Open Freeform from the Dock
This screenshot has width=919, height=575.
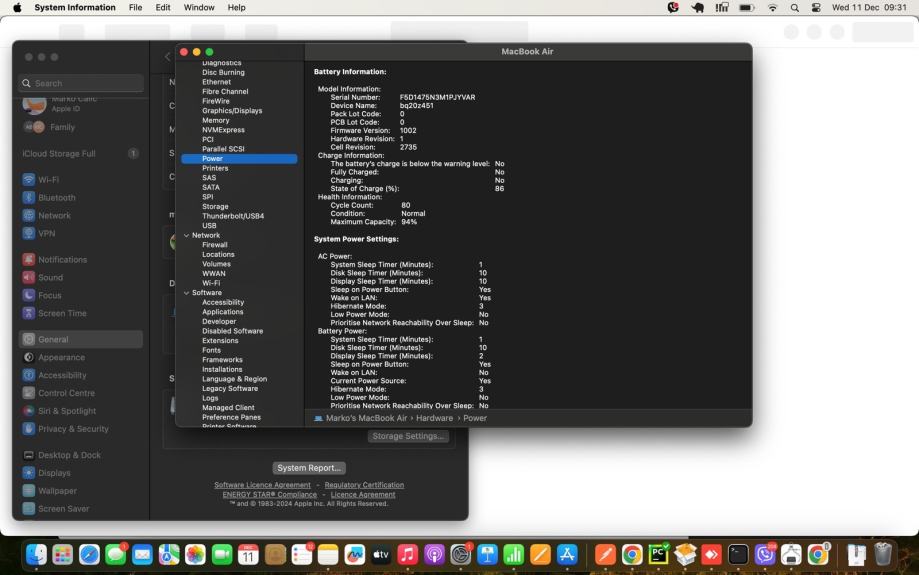[355, 554]
